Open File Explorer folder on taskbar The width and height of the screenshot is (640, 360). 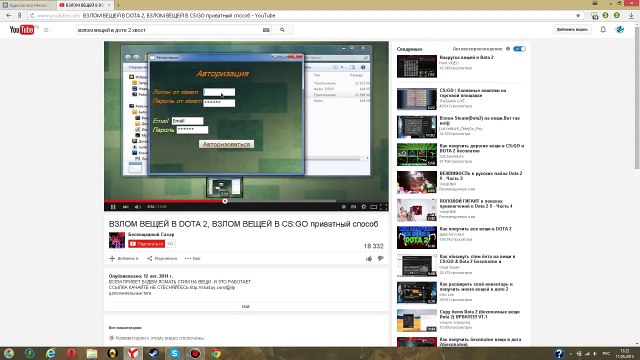click(x=92, y=353)
